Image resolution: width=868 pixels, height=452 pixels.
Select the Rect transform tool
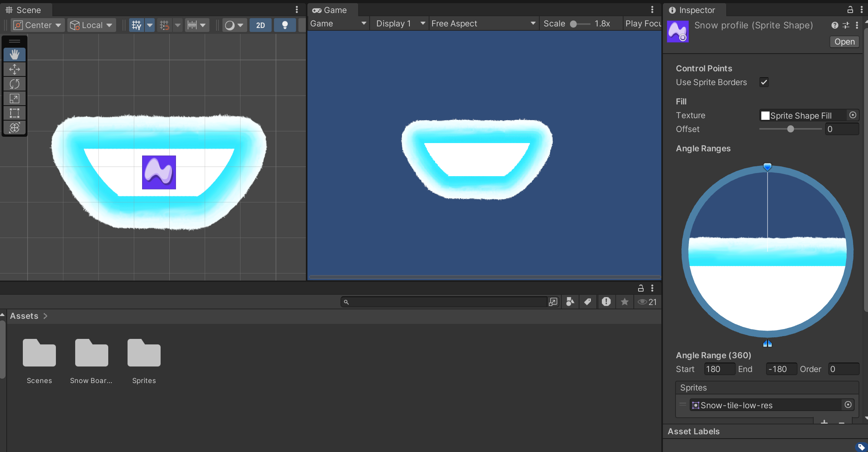pos(15,113)
